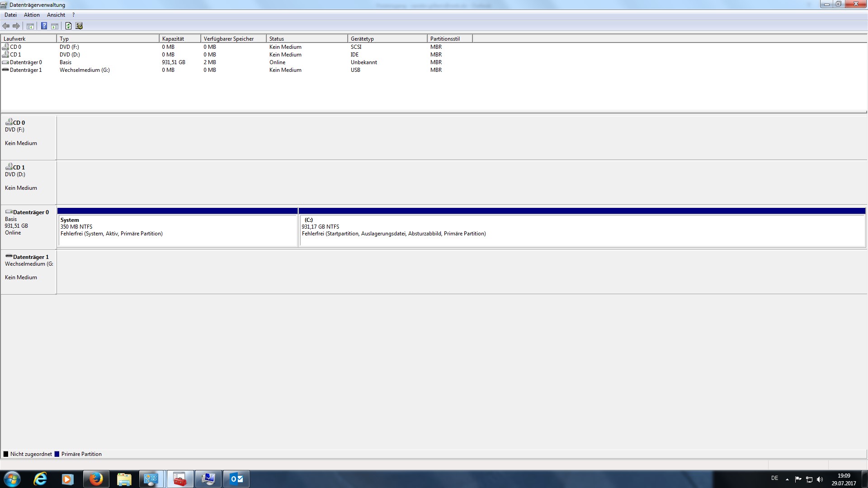Viewport: 868px width, 488px height.
Task: Open the Ansicht menu
Action: point(56,15)
